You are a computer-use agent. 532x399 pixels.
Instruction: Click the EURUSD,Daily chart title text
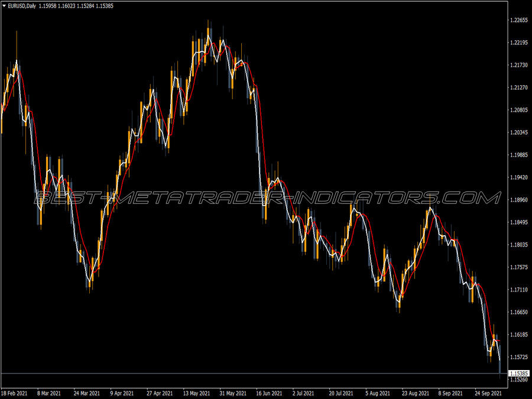(x=22, y=6)
